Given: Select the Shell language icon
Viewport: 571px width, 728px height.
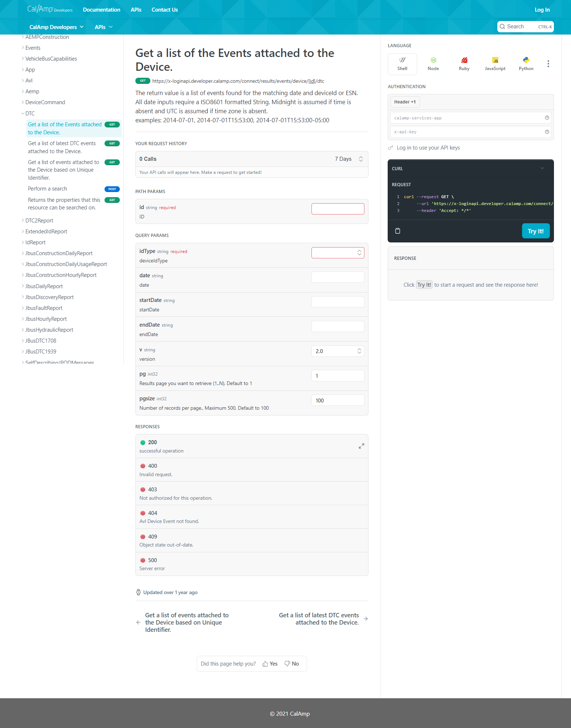Looking at the screenshot, I should point(402,64).
